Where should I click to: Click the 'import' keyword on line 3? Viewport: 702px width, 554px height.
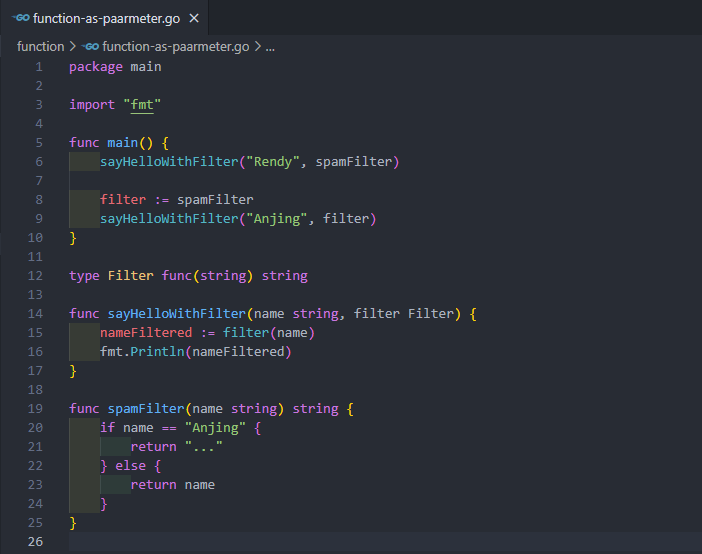[x=92, y=105]
